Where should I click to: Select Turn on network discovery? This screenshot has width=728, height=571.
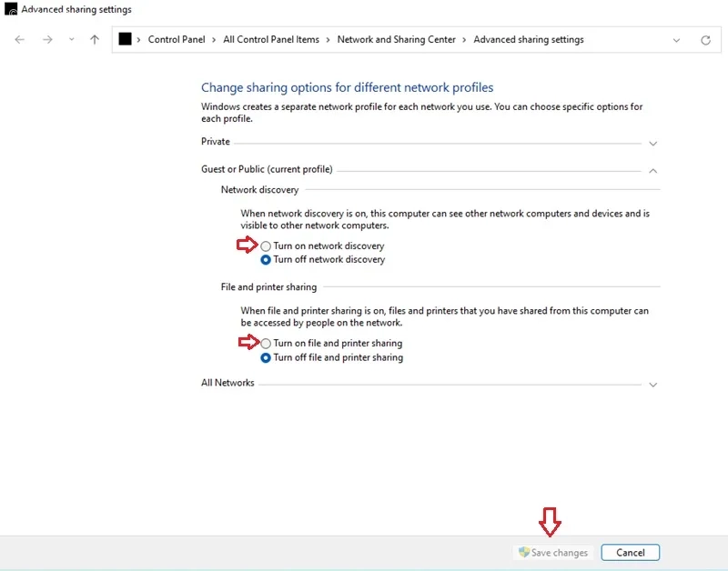266,246
